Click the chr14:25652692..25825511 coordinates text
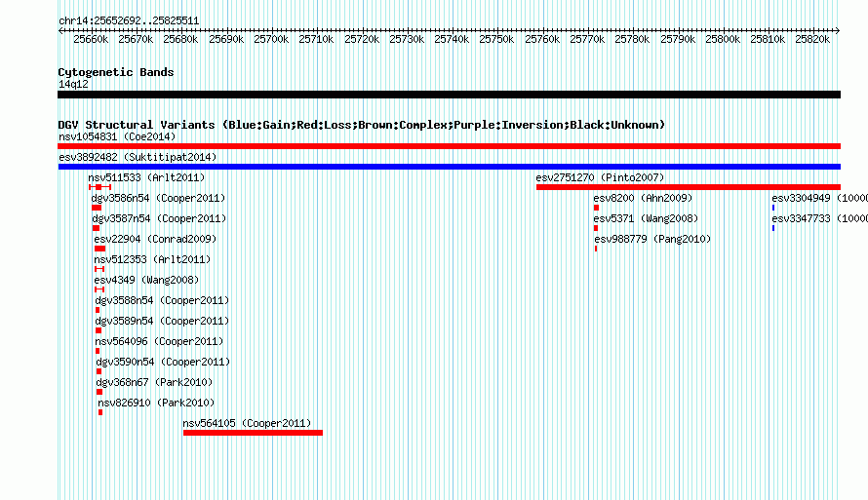 [x=129, y=21]
